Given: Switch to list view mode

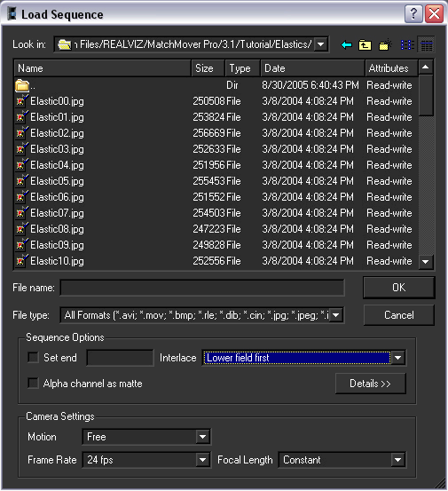Looking at the screenshot, I should coord(407,45).
